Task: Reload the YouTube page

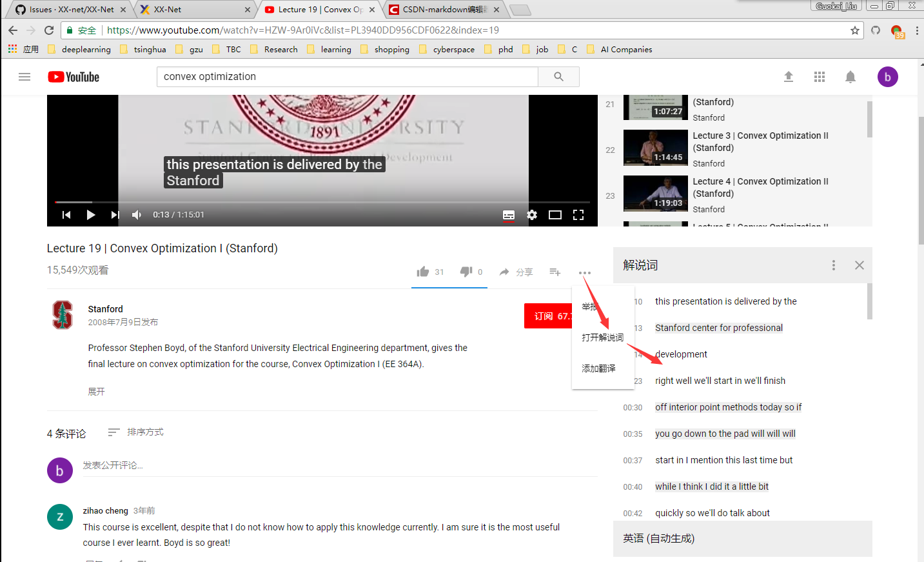Action: (49, 30)
